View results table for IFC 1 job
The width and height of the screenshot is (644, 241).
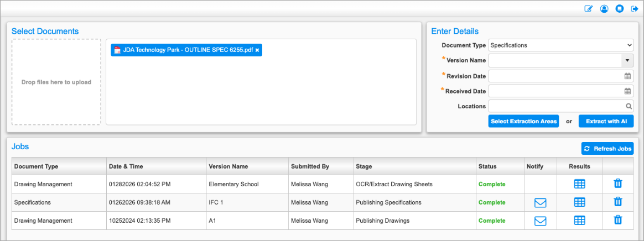pos(579,202)
